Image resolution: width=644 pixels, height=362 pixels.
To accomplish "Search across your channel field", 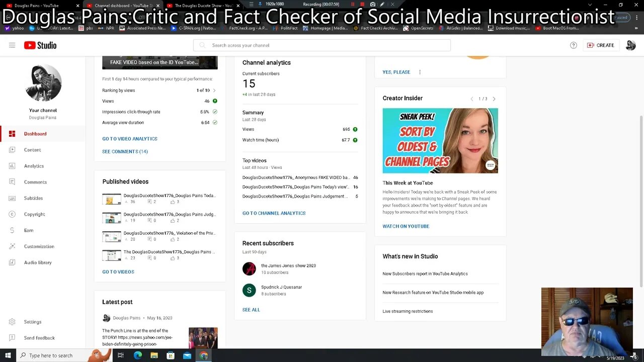I will (321, 45).
